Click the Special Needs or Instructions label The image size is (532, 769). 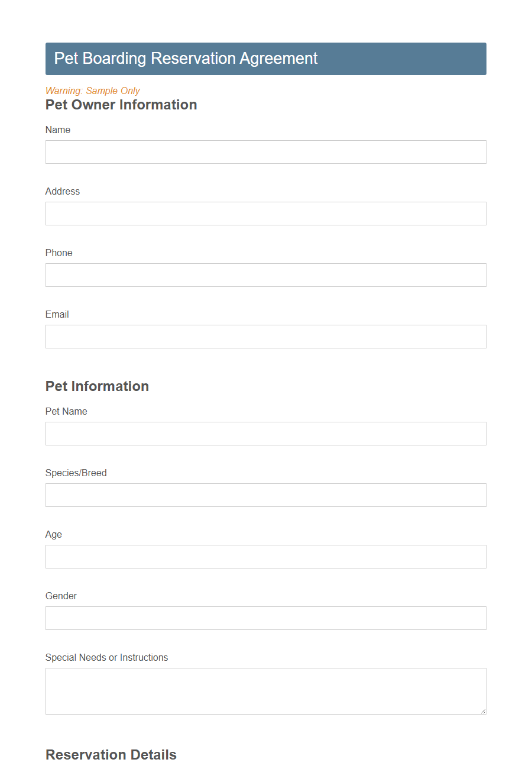106,657
